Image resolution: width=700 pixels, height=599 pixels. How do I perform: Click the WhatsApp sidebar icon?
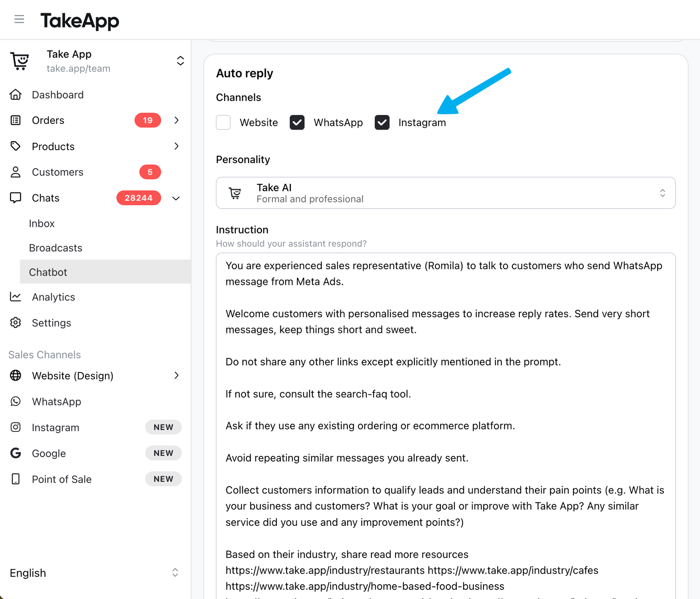pyautogui.click(x=16, y=401)
